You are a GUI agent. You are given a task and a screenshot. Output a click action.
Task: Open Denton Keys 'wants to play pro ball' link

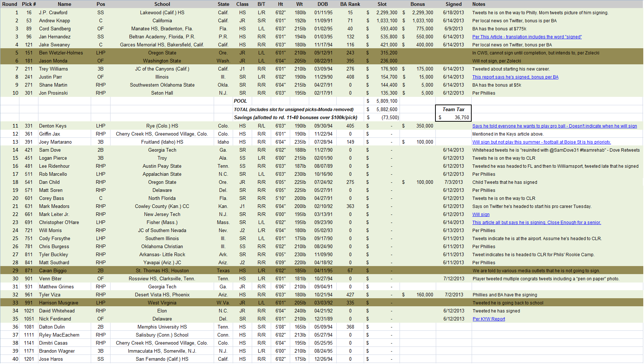[x=554, y=126]
